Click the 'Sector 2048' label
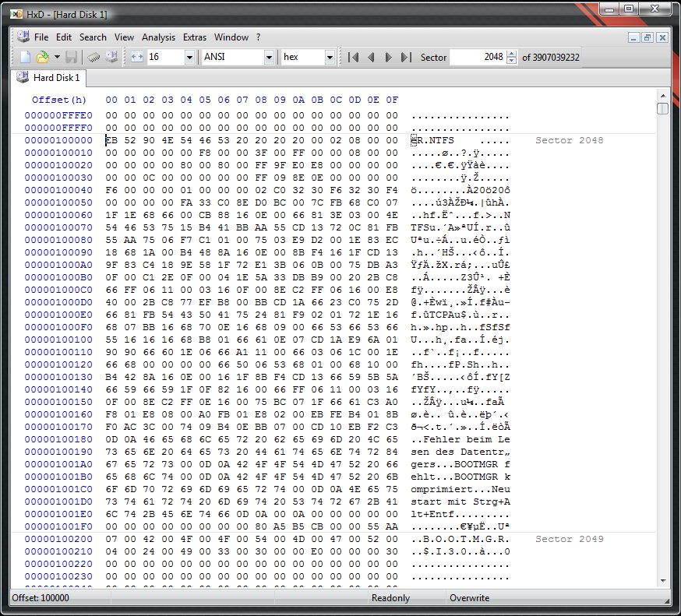The image size is (681, 616). point(569,140)
